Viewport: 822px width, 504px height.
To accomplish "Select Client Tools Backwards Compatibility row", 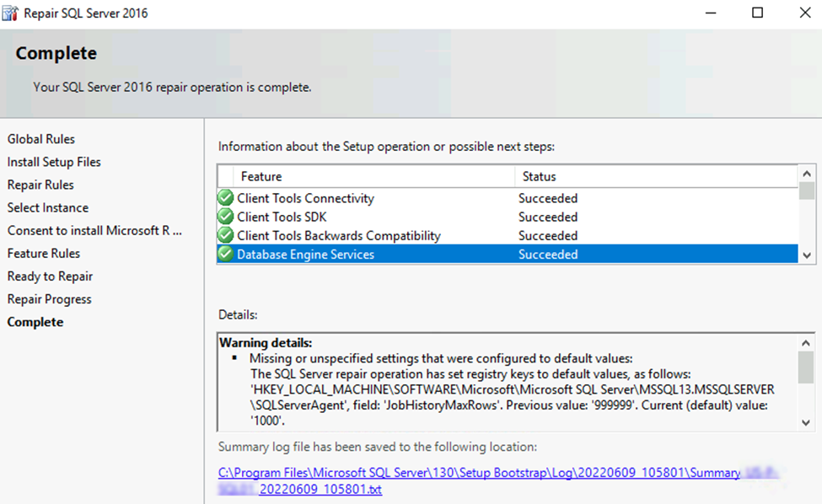I will point(508,236).
